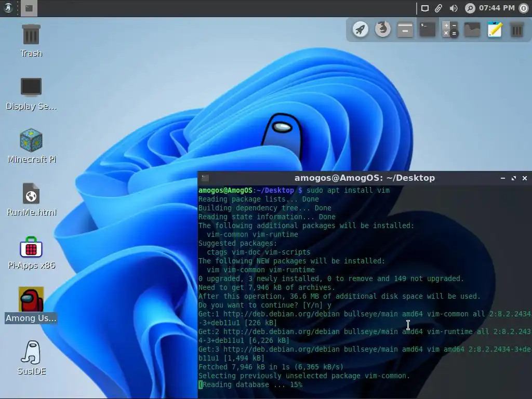The height and width of the screenshot is (399, 532).
Task: Click 'Need to get 7,946 kB of archives.'
Action: click(267, 287)
